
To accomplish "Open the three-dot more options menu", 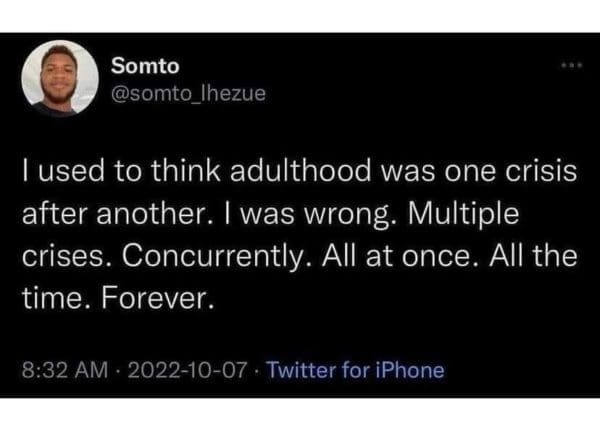I will (x=570, y=64).
